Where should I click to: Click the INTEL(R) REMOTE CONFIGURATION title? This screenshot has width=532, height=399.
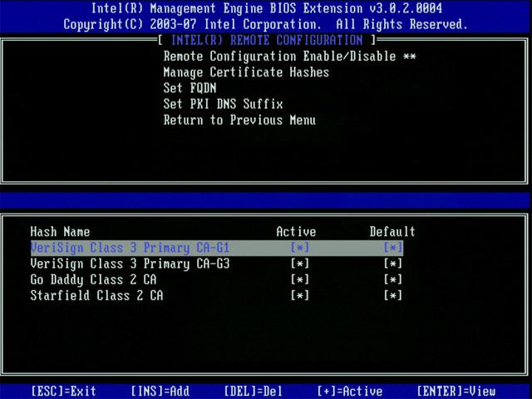tap(267, 41)
